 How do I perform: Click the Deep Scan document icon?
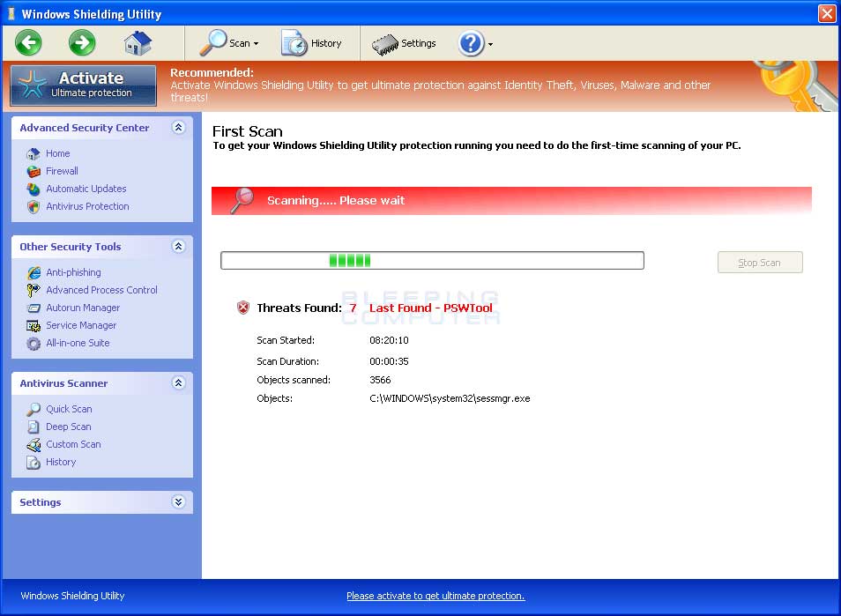[33, 427]
